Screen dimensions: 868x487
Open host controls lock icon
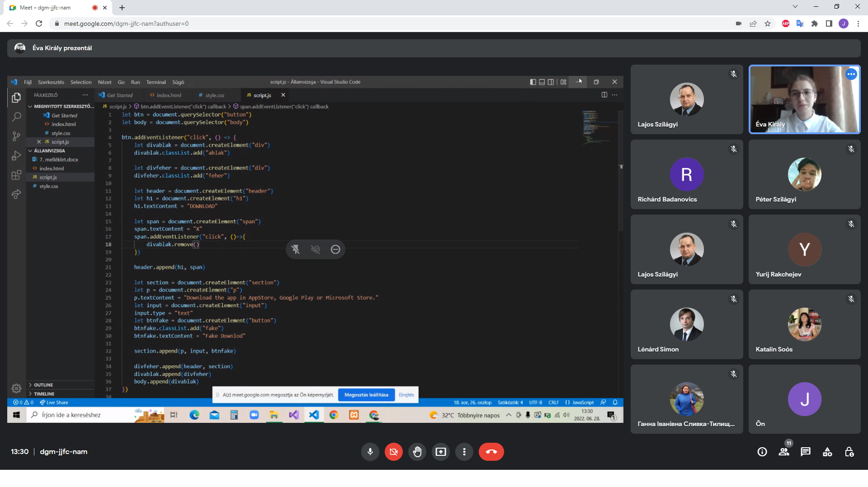point(849,452)
